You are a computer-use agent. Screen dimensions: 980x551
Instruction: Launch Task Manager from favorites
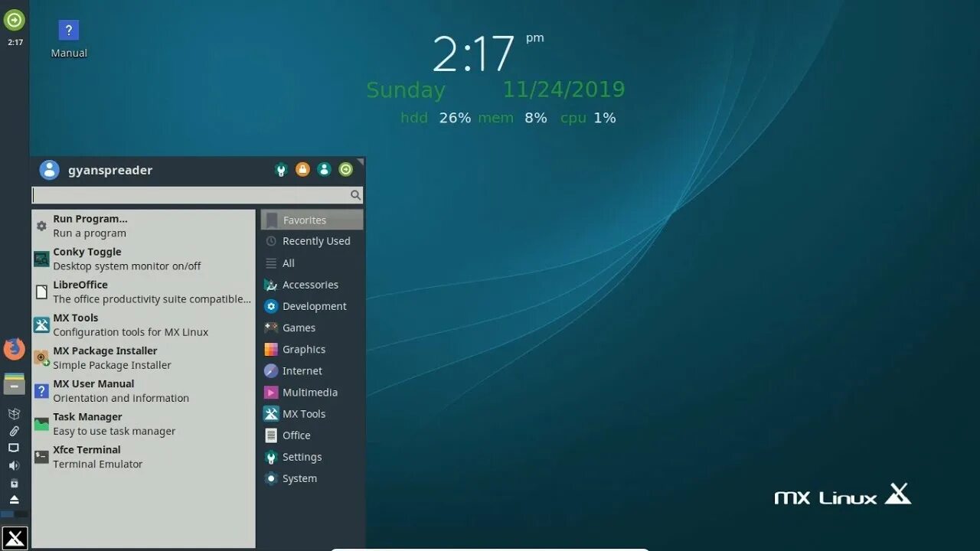pyautogui.click(x=143, y=424)
